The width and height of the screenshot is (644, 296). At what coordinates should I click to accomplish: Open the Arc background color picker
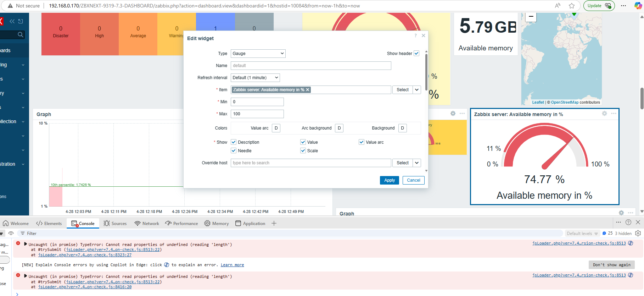[339, 128]
